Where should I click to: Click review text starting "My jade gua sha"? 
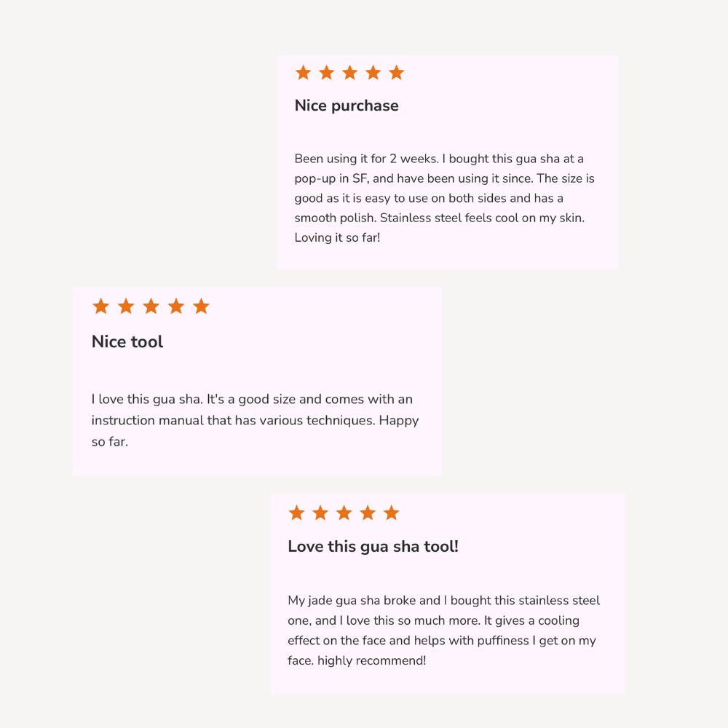pyautogui.click(x=443, y=630)
